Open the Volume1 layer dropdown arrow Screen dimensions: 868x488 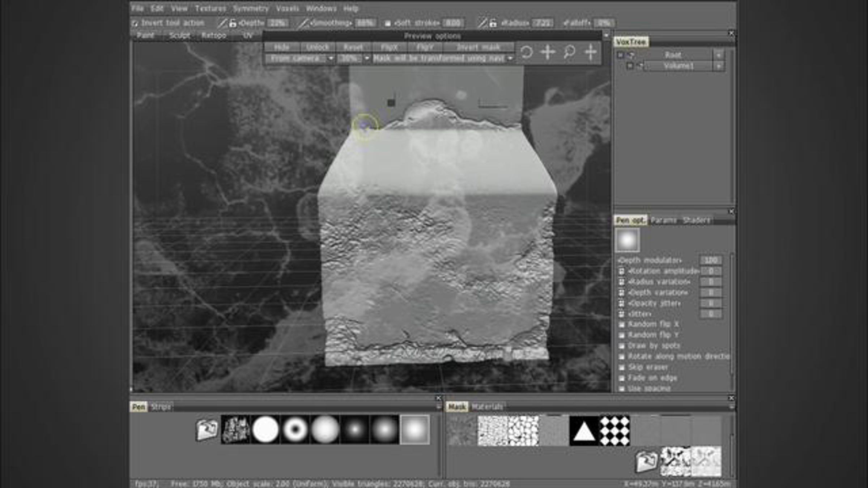tap(719, 66)
